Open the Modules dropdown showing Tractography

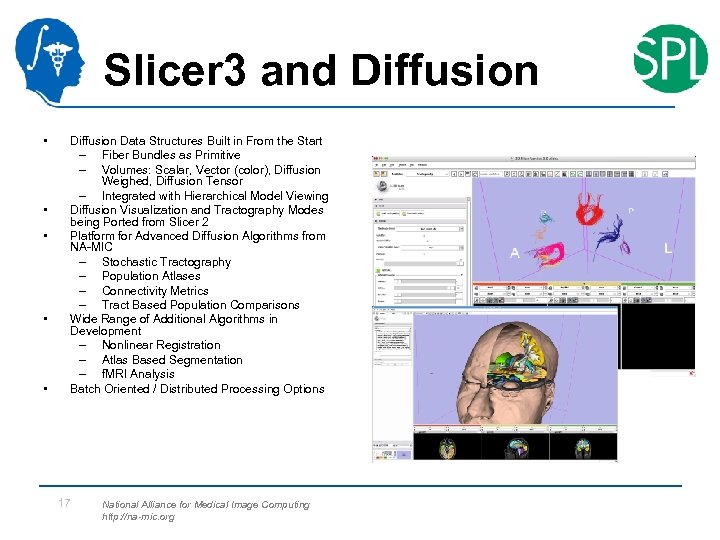click(x=428, y=174)
